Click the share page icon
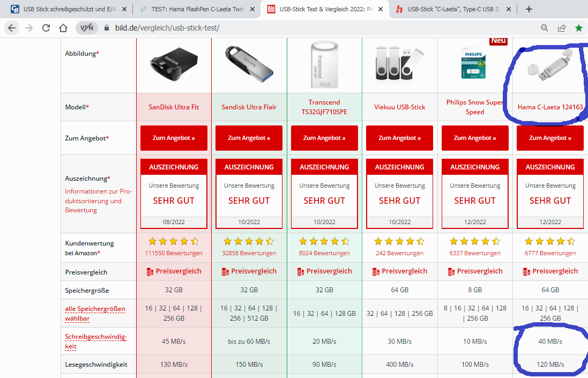The width and height of the screenshot is (588, 378). (562, 28)
